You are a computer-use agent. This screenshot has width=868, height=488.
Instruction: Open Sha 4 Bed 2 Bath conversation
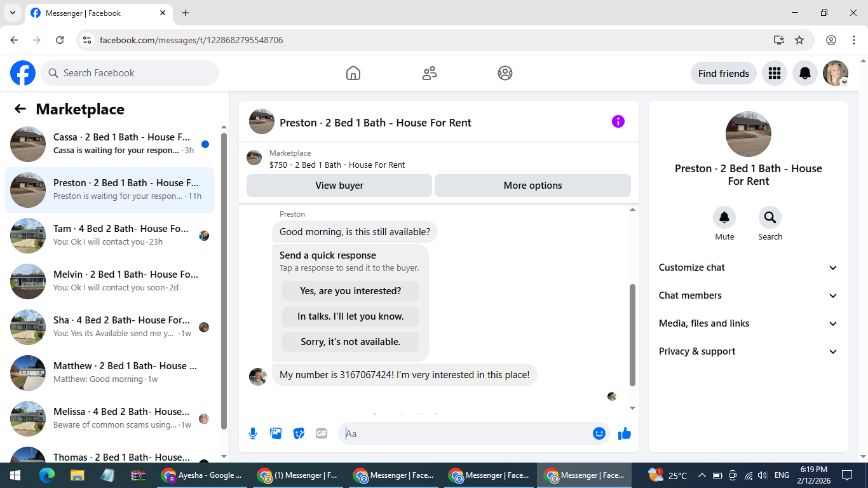tap(109, 327)
